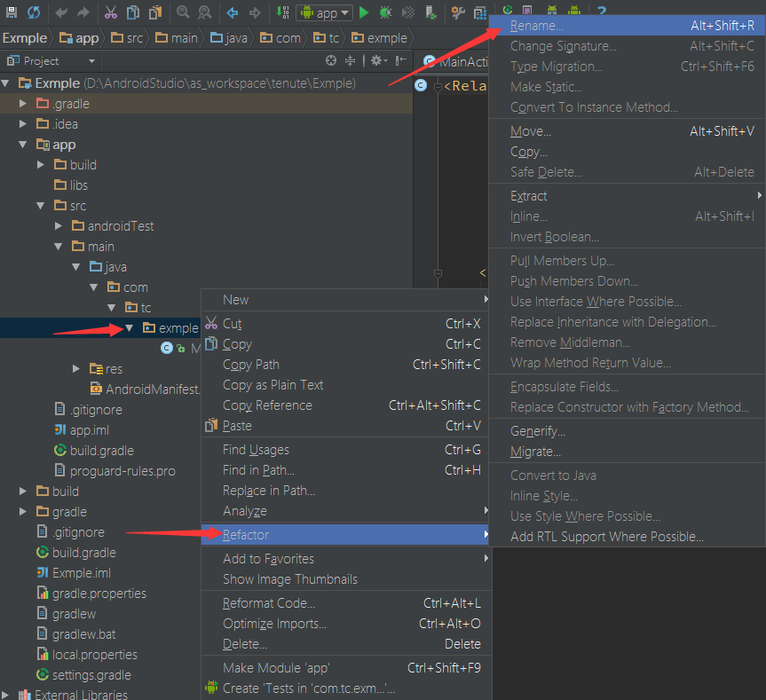The width and height of the screenshot is (766, 700).
Task: Expand the .gradle folder arrow
Action: coord(22,104)
